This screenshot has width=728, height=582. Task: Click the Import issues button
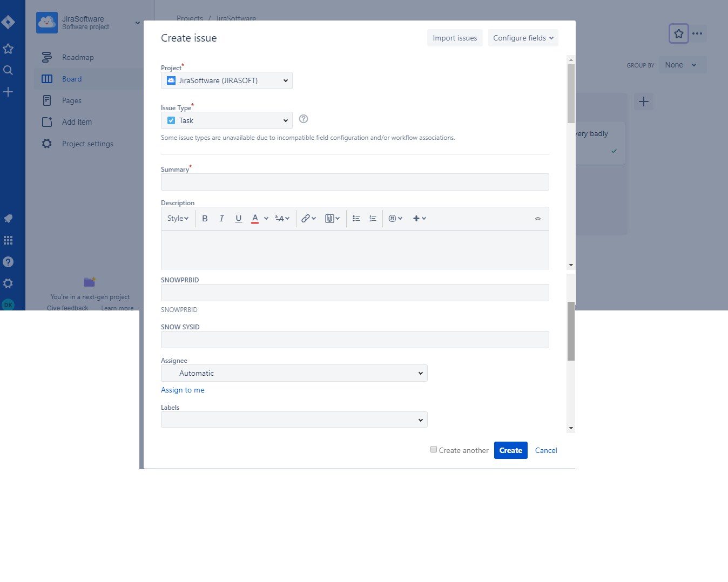point(455,38)
